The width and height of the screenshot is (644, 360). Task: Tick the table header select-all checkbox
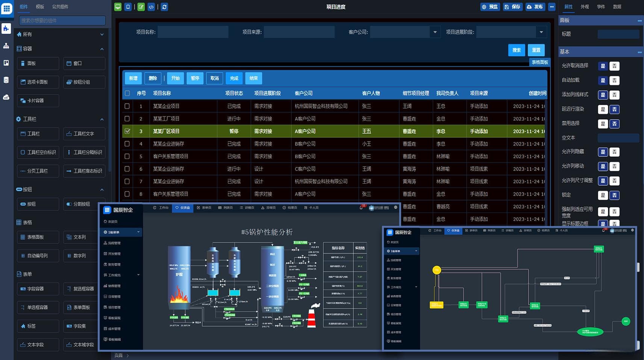[127, 93]
